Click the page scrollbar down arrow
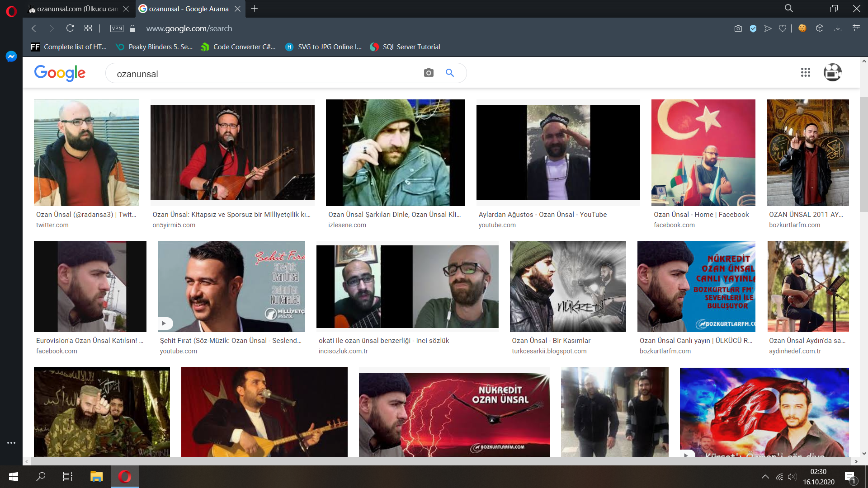868x488 pixels. coord(864,454)
